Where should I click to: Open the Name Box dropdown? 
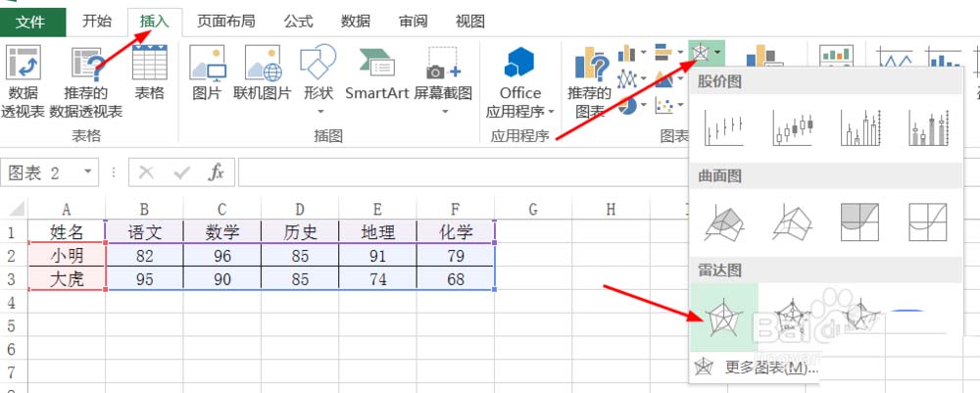(x=87, y=172)
